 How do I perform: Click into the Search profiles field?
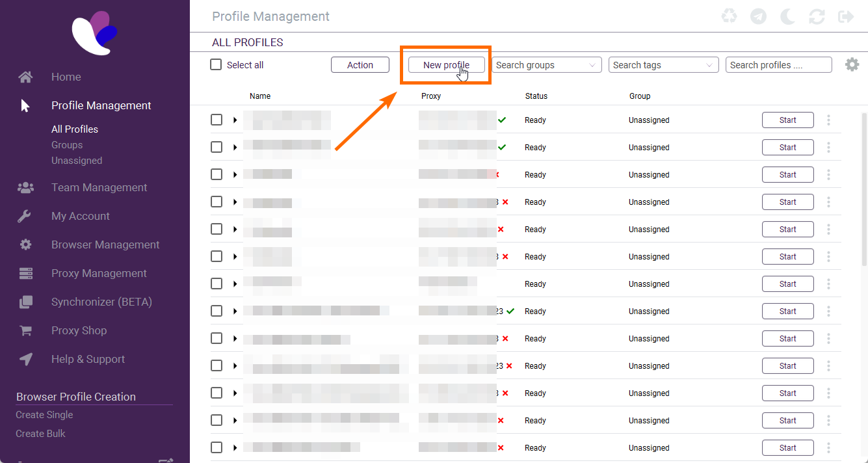[778, 65]
